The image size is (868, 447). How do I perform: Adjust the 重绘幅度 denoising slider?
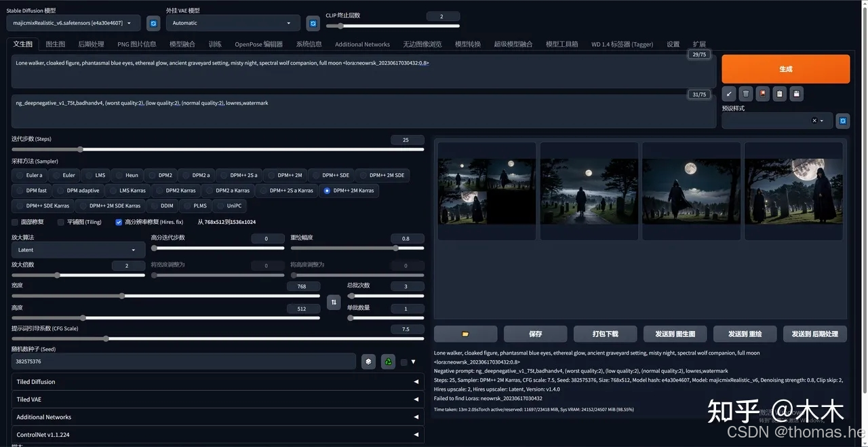[357, 248]
